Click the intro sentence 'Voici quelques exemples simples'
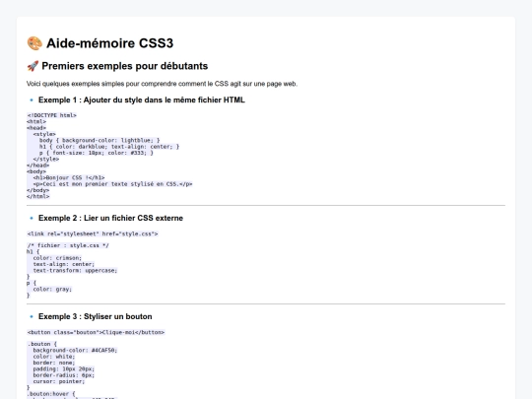This screenshot has height=399, width=532. pos(162,84)
